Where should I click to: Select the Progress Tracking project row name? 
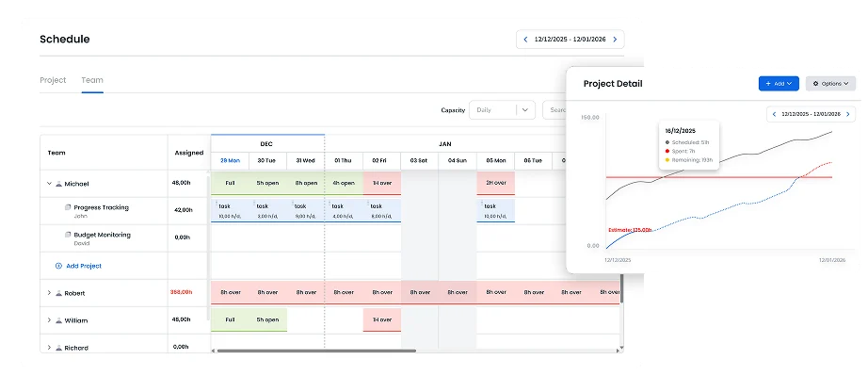[x=102, y=207]
